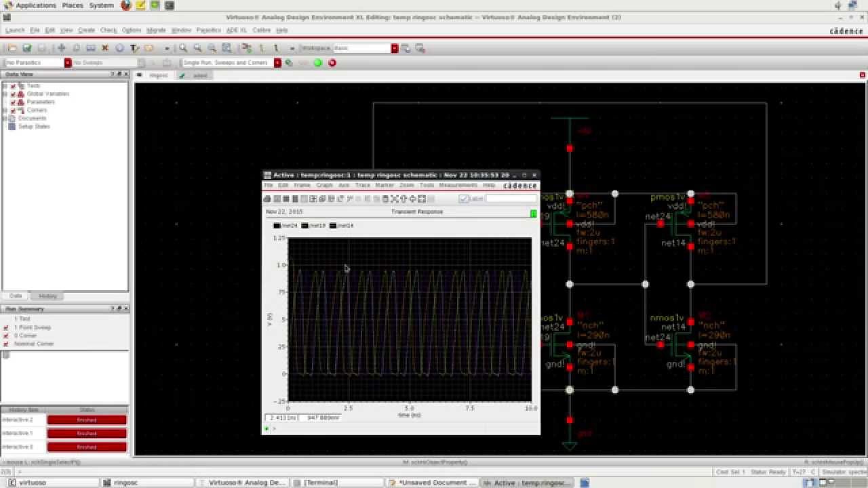
Task: Click the workspace save icon beside Workspace dropdown
Action: pos(406,48)
